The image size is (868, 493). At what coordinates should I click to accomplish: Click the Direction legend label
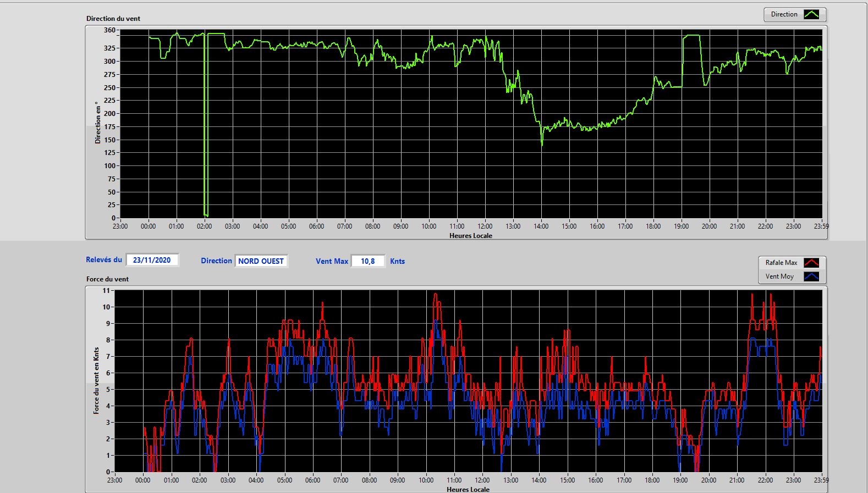[784, 14]
